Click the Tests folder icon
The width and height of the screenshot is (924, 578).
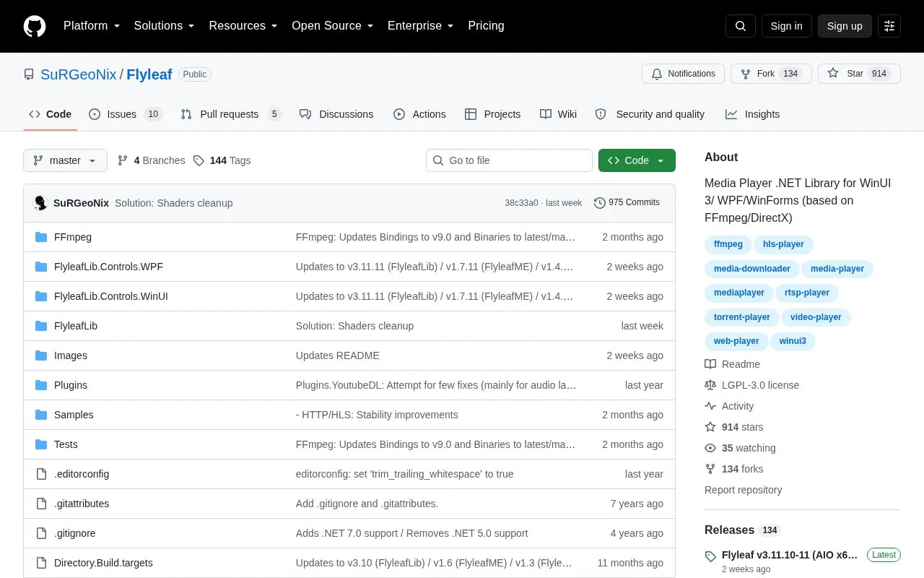(x=41, y=444)
